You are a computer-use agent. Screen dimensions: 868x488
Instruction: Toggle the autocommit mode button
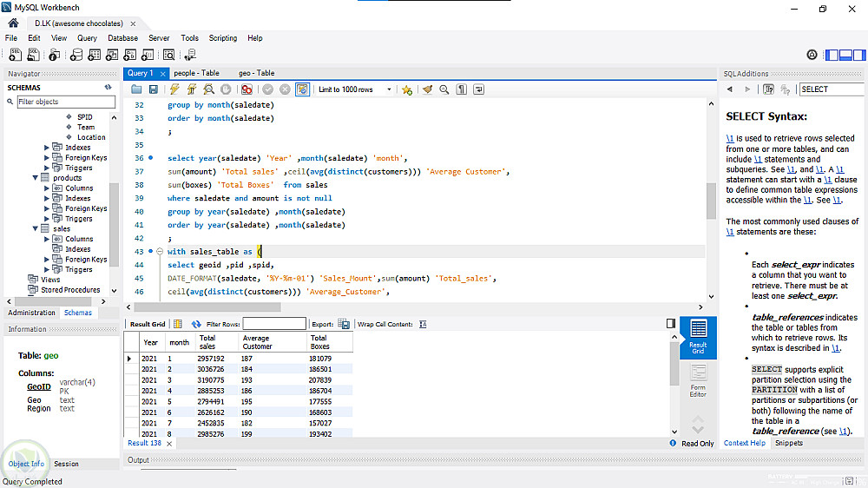[x=302, y=89]
